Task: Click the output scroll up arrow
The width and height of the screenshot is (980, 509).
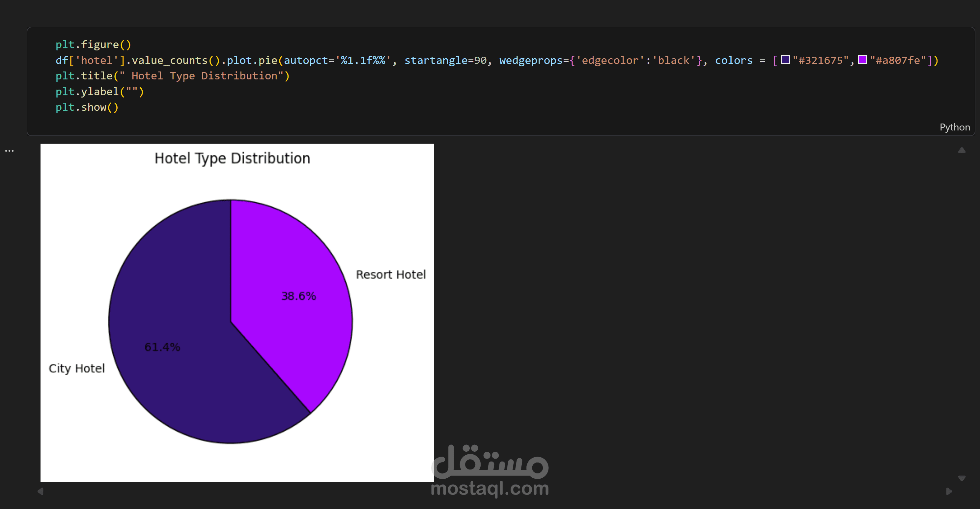Action: [961, 150]
